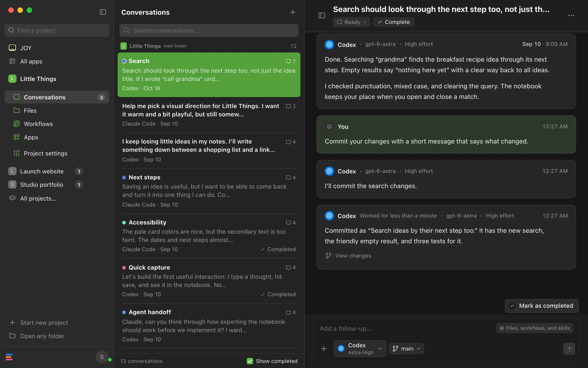This screenshot has width=588, height=368.
Task: Start a new conversation with plus icon
Action: click(293, 12)
